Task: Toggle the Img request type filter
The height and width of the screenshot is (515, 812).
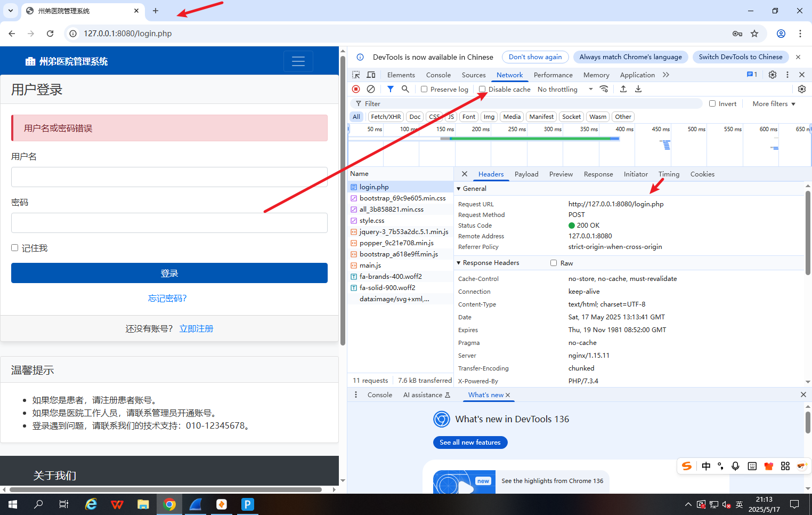Action: tap(489, 117)
